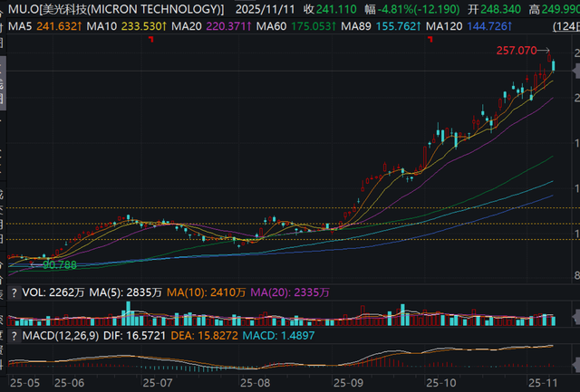Click the 90.788 low price label

(x=60, y=265)
